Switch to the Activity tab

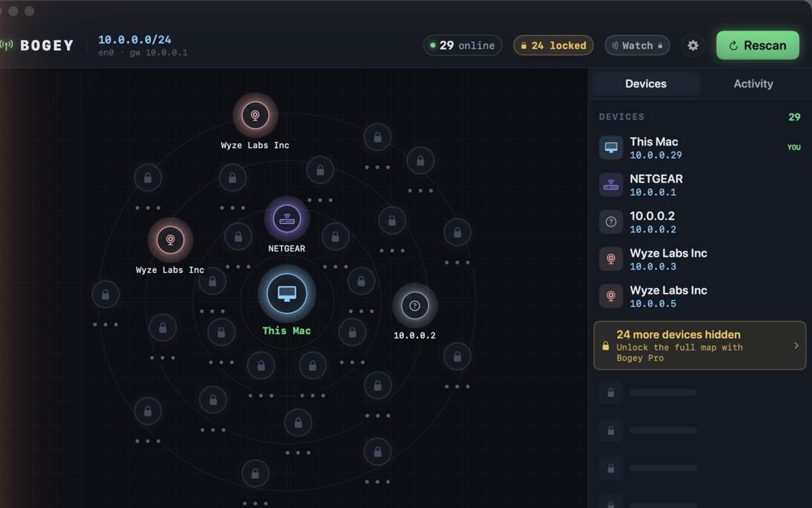753,84
